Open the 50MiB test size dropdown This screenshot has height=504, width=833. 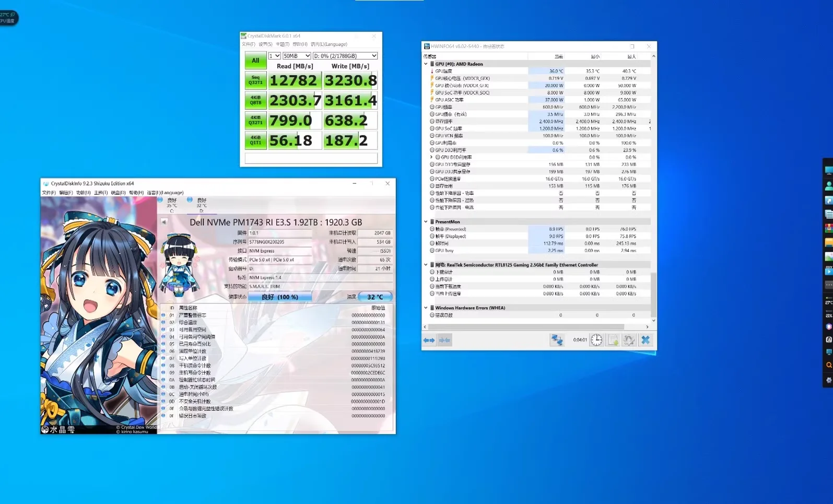click(x=297, y=56)
